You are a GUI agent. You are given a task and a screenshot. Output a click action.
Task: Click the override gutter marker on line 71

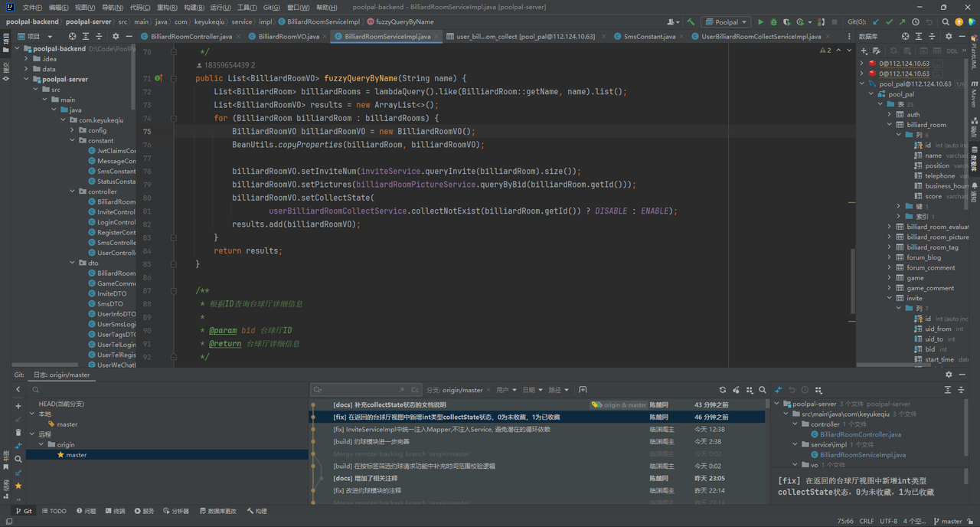click(158, 78)
